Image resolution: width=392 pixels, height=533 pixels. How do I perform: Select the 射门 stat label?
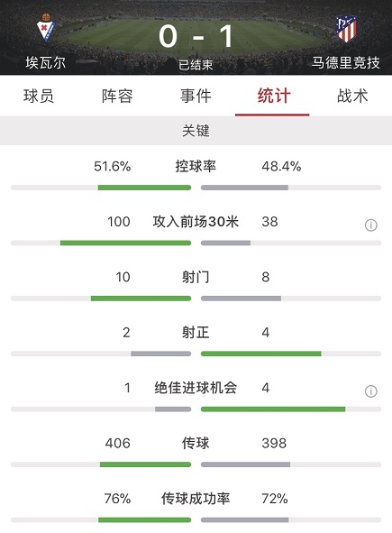tap(196, 277)
